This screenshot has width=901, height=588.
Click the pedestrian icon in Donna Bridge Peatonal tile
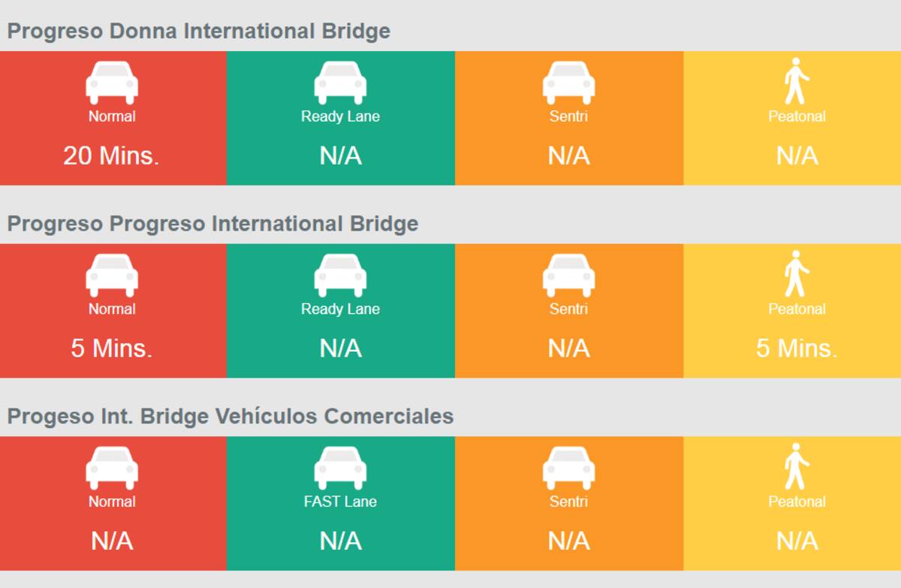(797, 81)
